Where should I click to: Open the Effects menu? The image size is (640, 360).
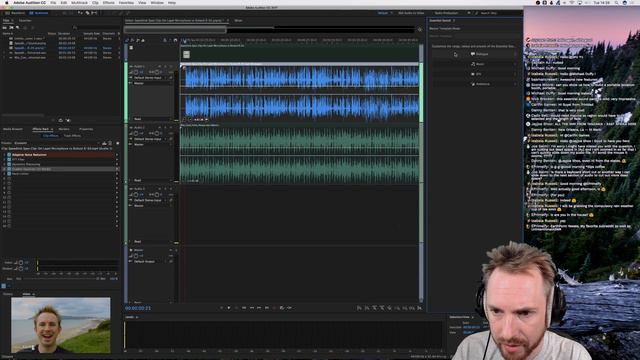109,2
